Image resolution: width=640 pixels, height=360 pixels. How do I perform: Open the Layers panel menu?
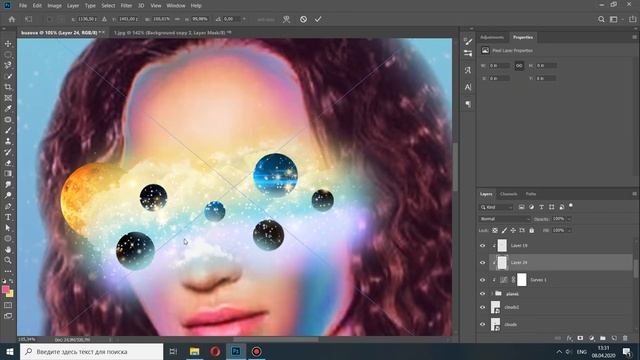click(x=634, y=194)
